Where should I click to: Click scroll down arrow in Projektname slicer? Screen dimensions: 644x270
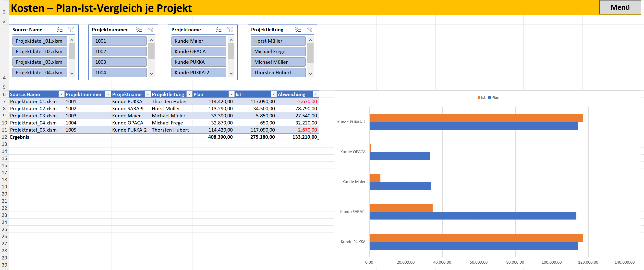[x=231, y=74]
